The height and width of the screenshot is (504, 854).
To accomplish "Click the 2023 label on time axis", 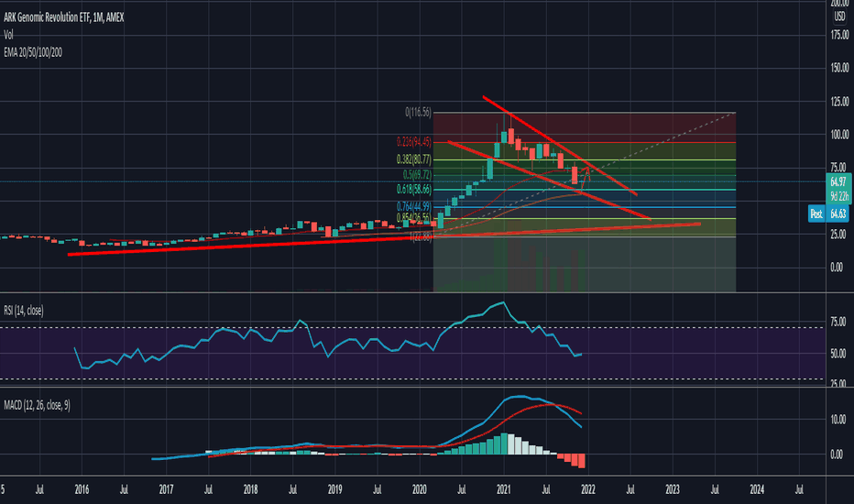I will 673,489.
